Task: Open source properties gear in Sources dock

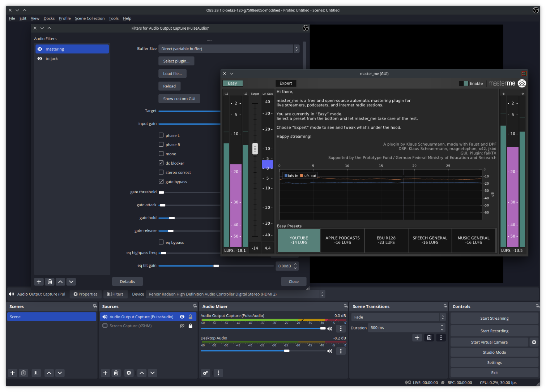Action: pyautogui.click(x=129, y=373)
